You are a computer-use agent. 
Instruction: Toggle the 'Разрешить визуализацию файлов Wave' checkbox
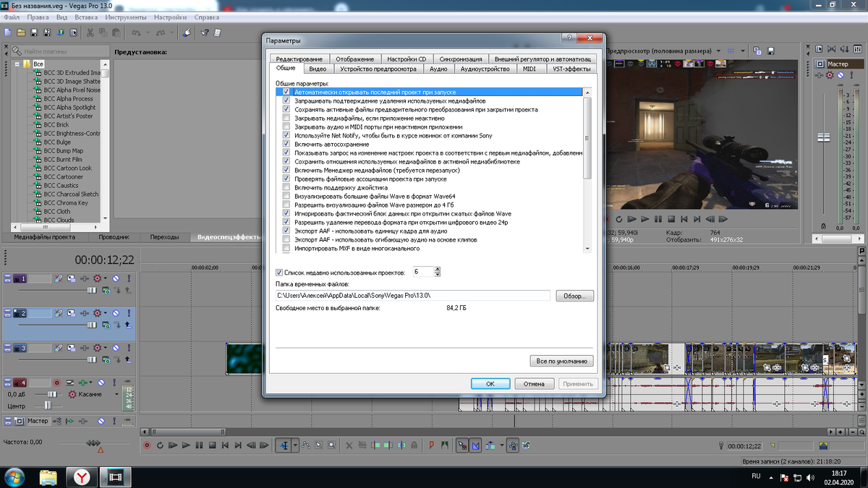(x=286, y=205)
